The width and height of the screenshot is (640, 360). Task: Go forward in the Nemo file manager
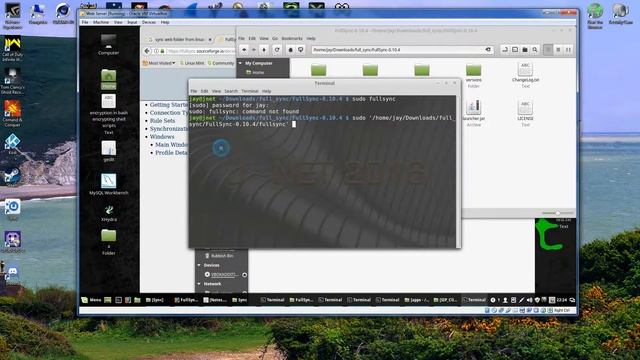254,50
